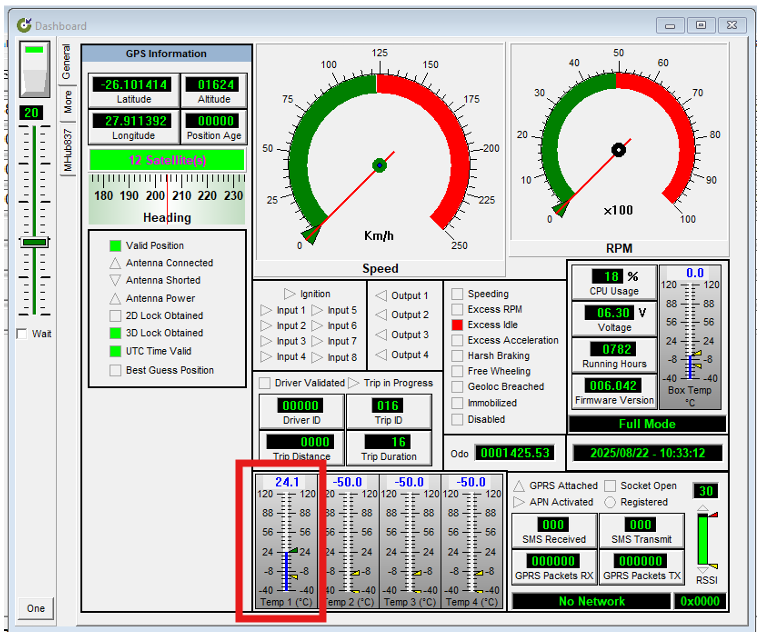The height and width of the screenshot is (636, 761).
Task: Click the vertical slider handle on left
Action: 35,242
